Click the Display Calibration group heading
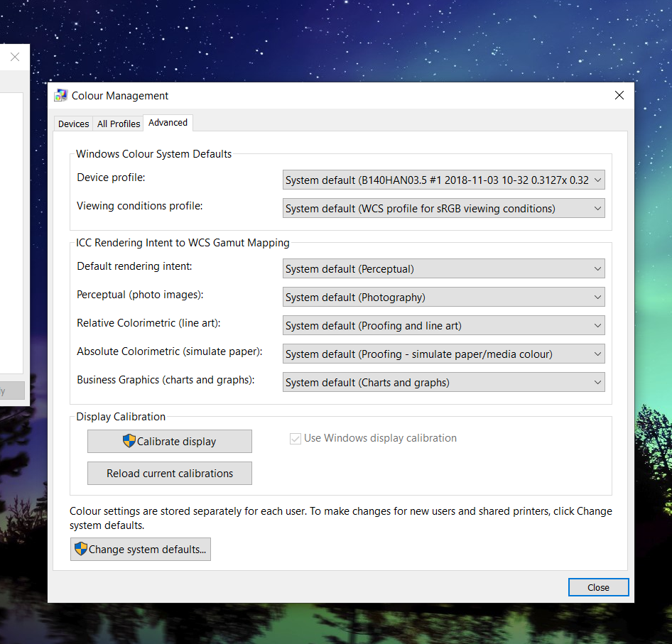This screenshot has height=644, width=672. pos(121,417)
